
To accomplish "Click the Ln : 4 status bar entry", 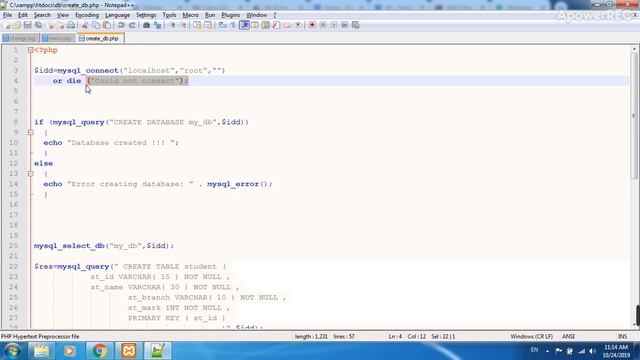I will tap(395, 336).
